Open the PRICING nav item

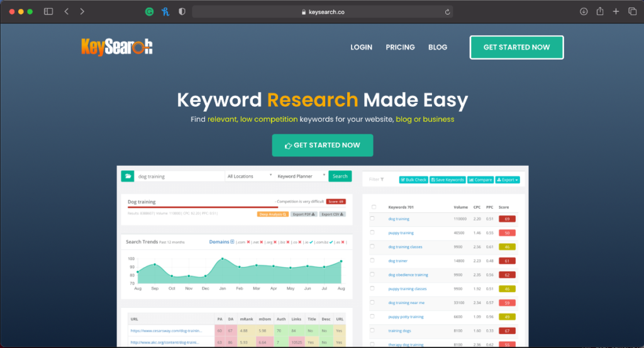(x=400, y=47)
